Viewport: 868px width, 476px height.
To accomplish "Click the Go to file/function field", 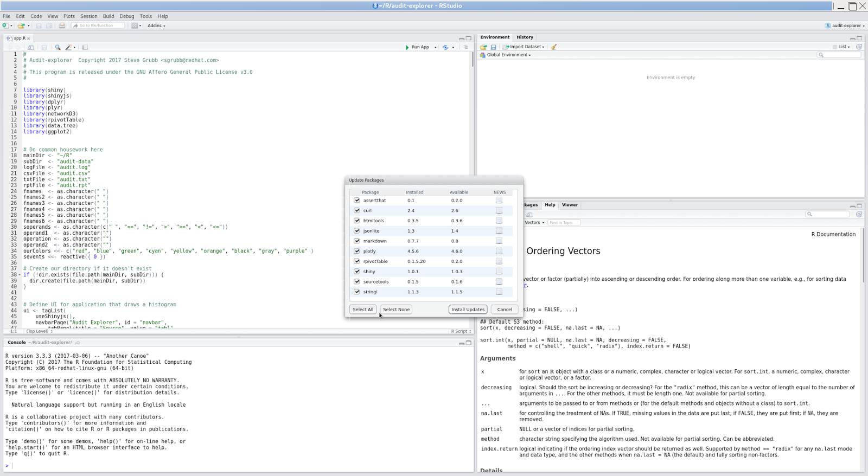I will (x=98, y=25).
